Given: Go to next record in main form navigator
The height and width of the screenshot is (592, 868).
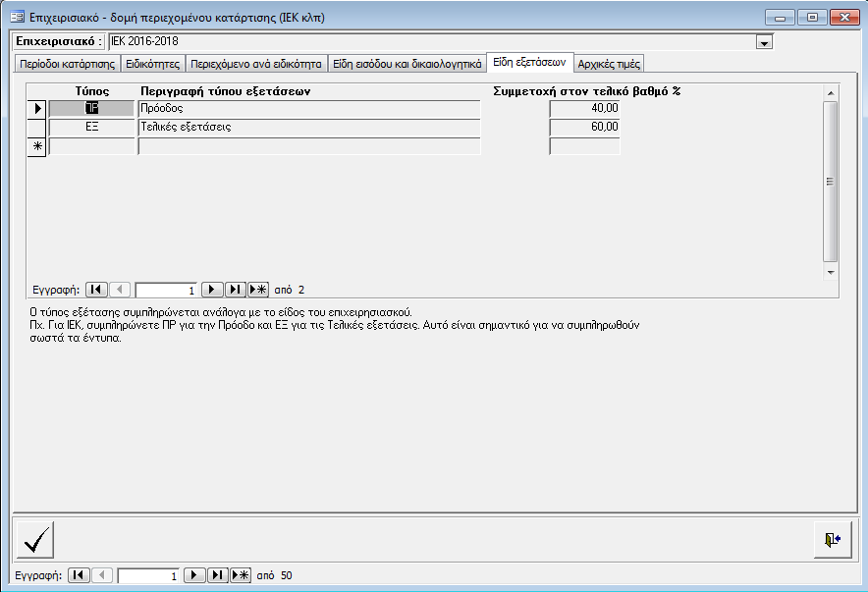Looking at the screenshot, I should (194, 576).
